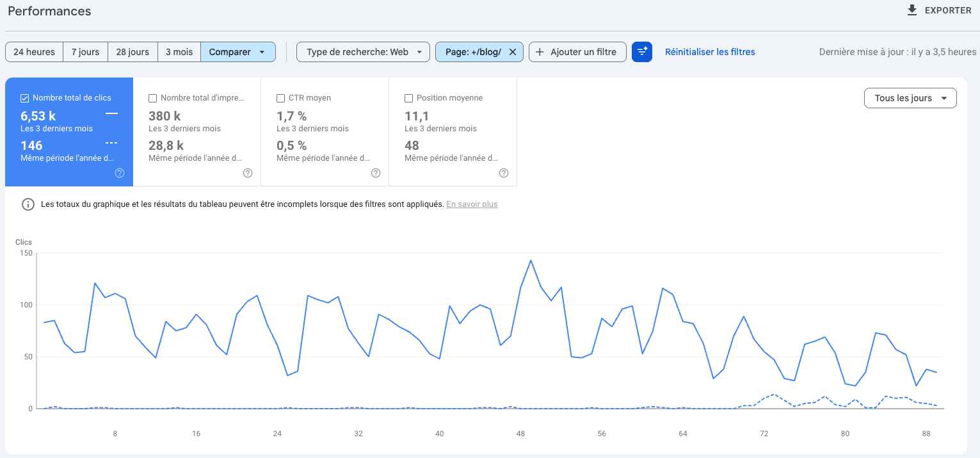The width and height of the screenshot is (980, 458).
Task: Click the 11,1 average position value
Action: 417,116
